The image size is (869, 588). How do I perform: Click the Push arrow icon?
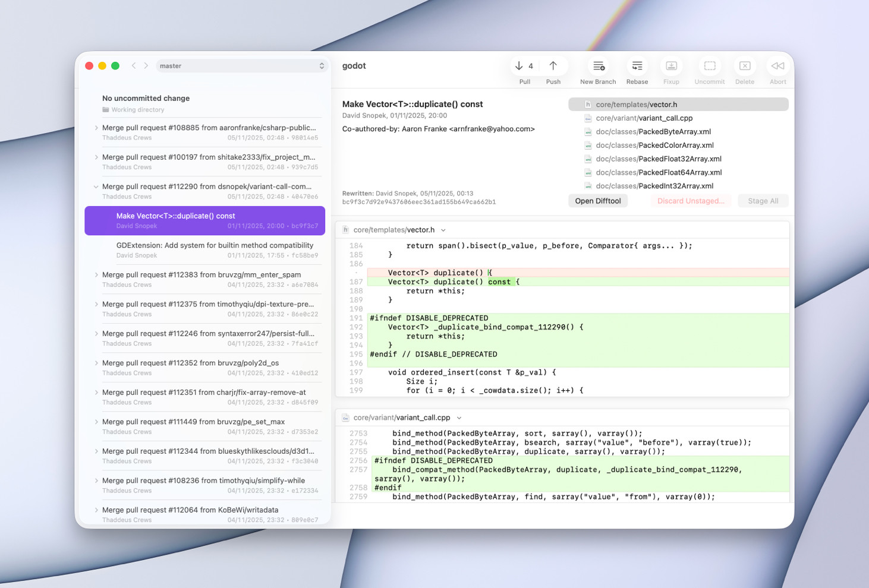coord(553,66)
